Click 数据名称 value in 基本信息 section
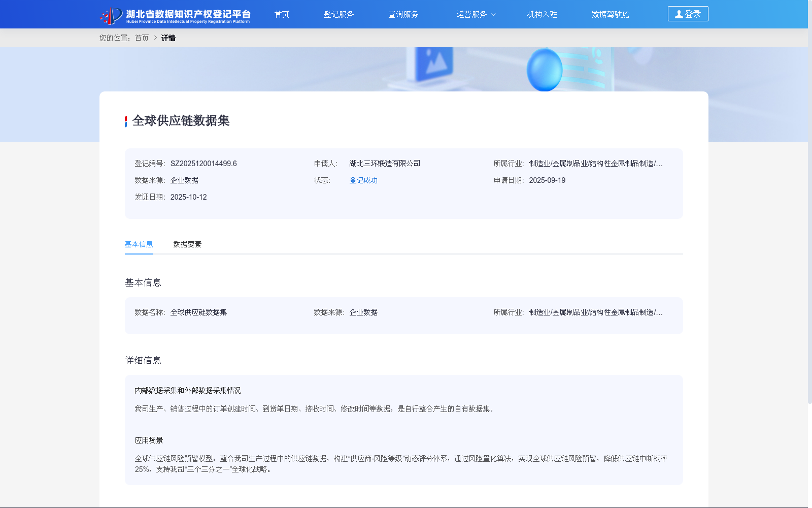812x508 pixels. pyautogui.click(x=198, y=312)
